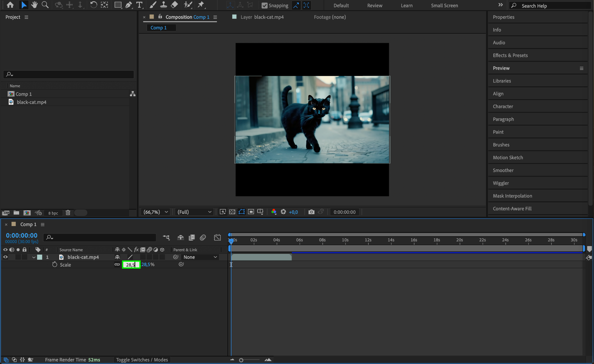Open the Effects & Presets panel
Image resolution: width=594 pixels, height=364 pixels.
[510, 55]
